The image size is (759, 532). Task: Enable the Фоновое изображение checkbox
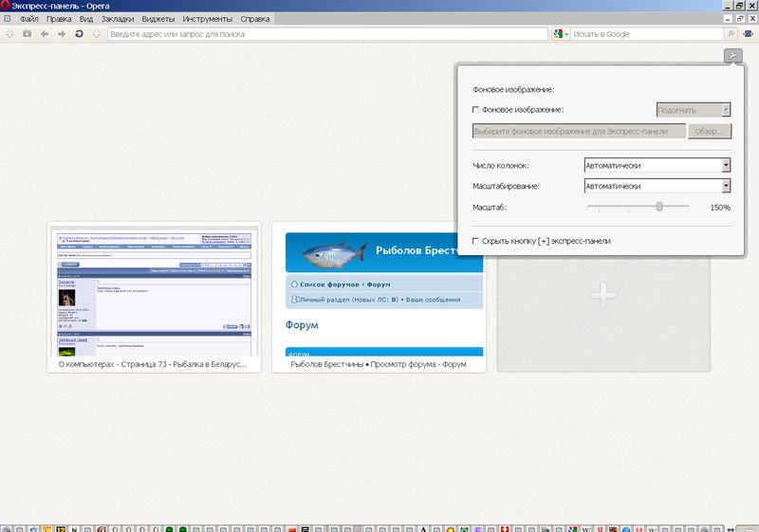pos(476,110)
